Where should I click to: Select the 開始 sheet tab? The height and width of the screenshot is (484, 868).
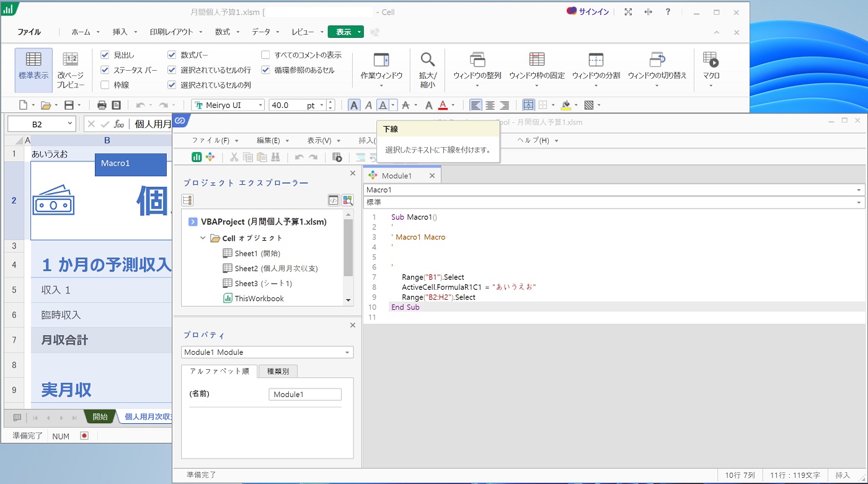tap(100, 417)
